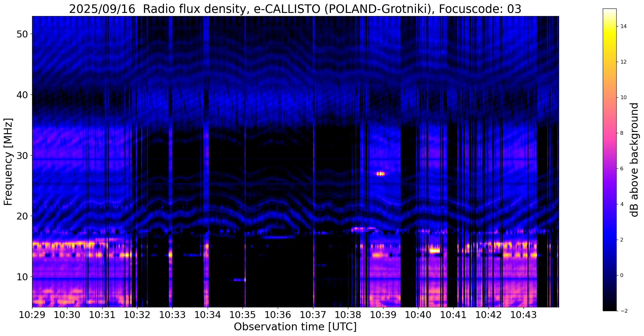This screenshot has width=644, height=336.
Task: Click the colorbar tick label 10
Action: 623,98
